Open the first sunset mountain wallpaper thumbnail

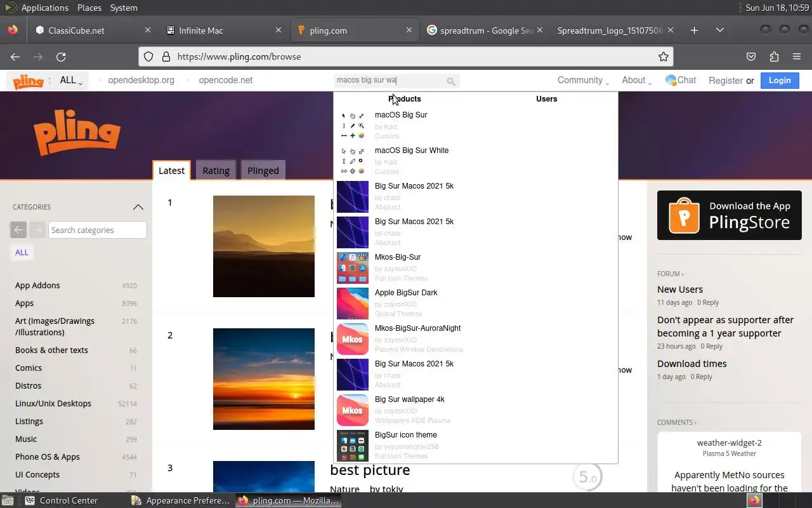point(264,246)
